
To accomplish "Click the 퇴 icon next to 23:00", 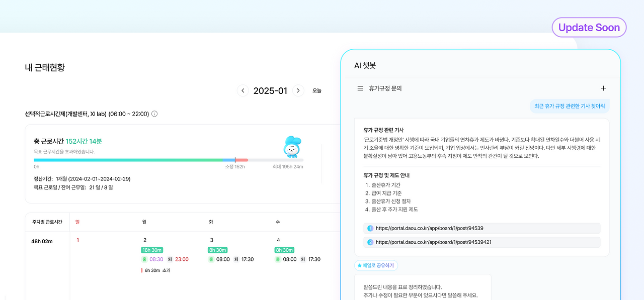I will [170, 259].
